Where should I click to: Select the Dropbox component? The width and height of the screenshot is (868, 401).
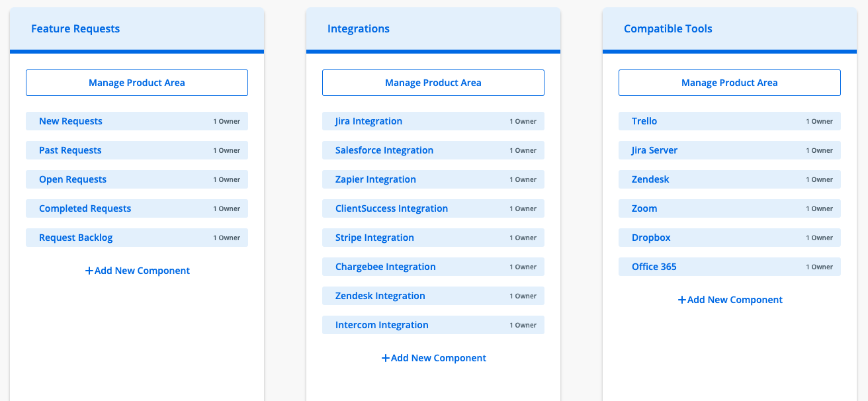651,238
